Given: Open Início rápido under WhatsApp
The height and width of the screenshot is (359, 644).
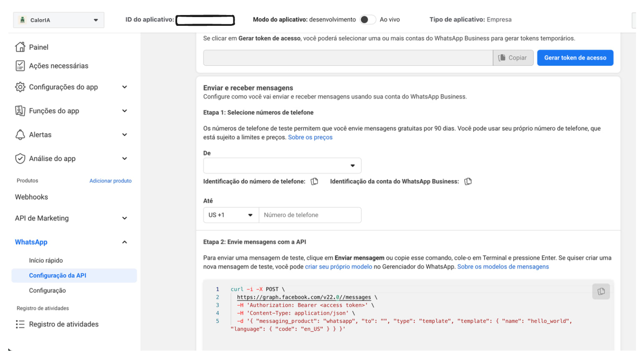Looking at the screenshot, I should pos(46,260).
